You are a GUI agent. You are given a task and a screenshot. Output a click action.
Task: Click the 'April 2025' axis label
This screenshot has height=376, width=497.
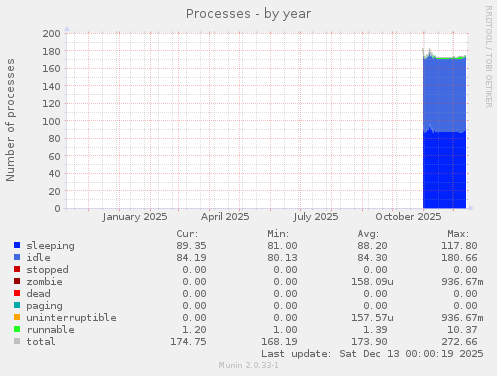225,217
